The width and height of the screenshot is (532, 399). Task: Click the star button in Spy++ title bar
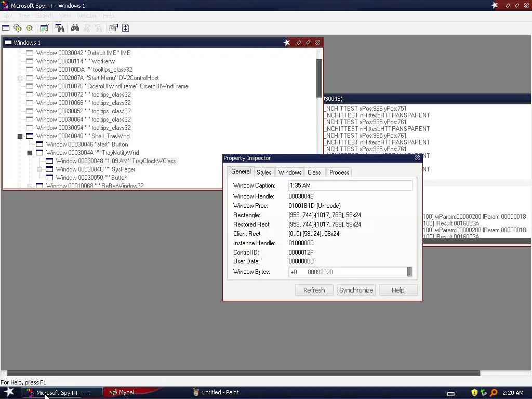[x=495, y=5]
